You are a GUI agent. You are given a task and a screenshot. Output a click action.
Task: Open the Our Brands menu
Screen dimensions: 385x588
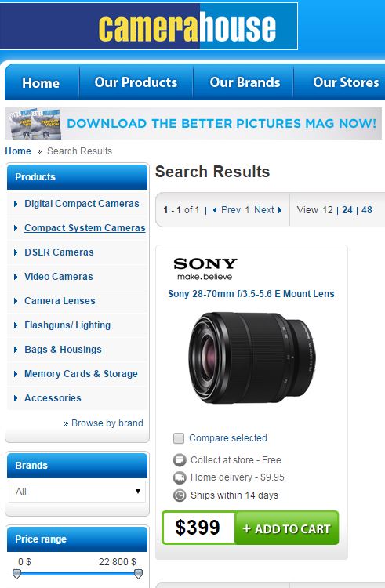coord(245,82)
